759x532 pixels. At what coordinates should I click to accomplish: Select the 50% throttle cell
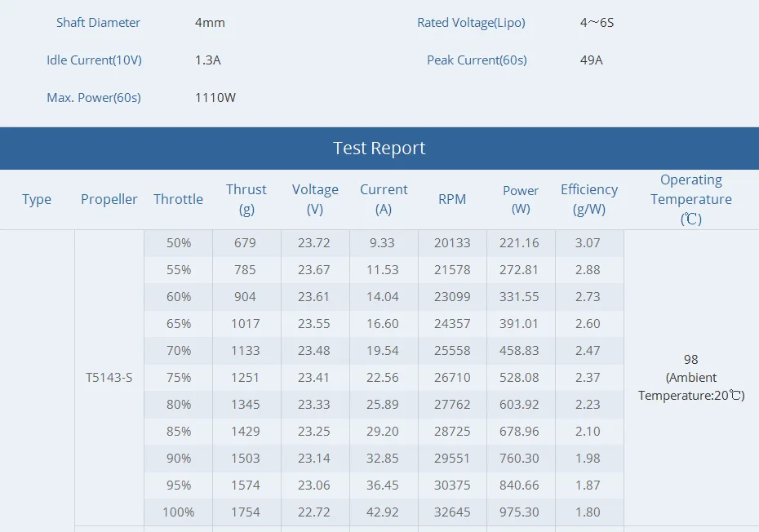coord(179,243)
